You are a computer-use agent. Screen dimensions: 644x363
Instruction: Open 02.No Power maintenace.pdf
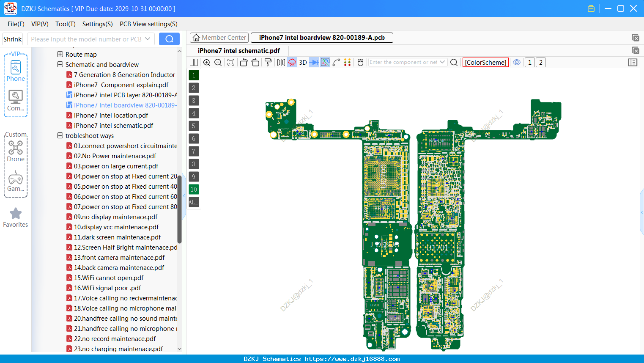(x=115, y=156)
